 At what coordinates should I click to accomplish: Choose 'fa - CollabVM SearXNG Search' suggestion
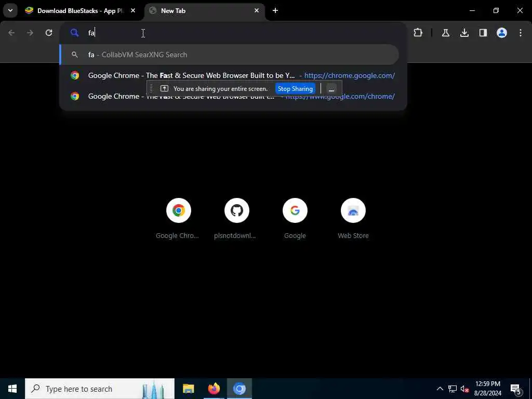point(229,55)
